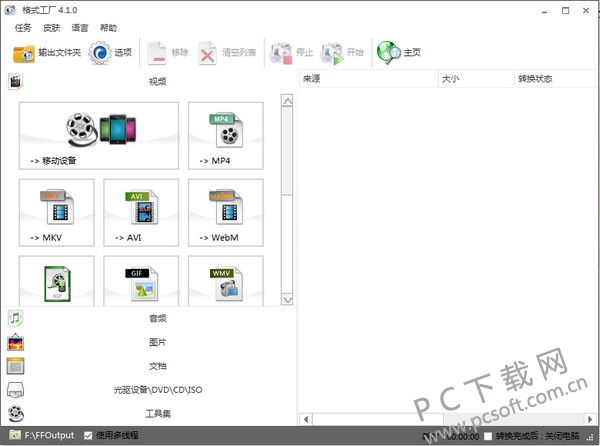Click the 停止 stop toolbar button
Viewport: 600px width, 446px height.
[x=291, y=52]
